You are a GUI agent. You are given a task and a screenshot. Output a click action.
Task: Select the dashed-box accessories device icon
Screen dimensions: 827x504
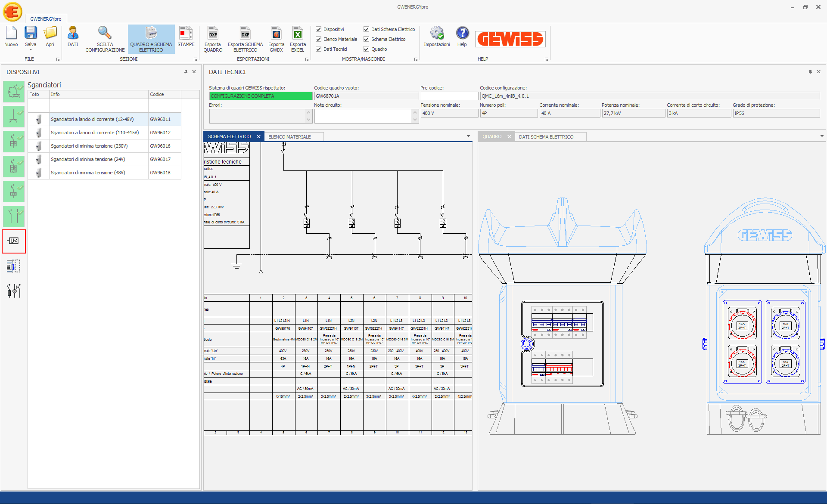click(14, 266)
